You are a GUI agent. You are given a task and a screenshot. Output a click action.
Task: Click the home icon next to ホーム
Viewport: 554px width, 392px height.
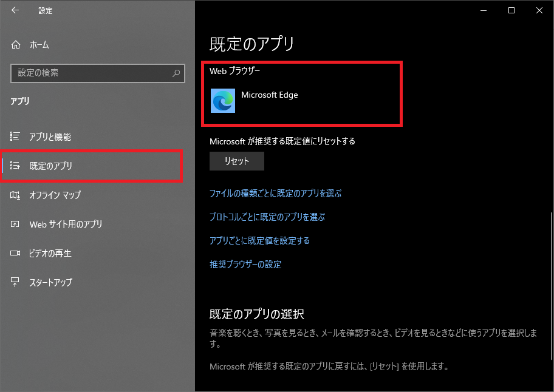[x=16, y=44]
